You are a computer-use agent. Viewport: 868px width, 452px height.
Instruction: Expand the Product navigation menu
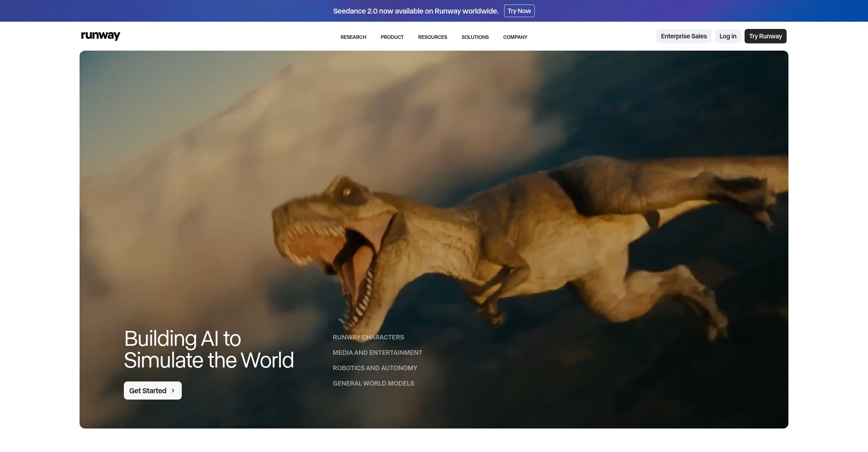392,37
